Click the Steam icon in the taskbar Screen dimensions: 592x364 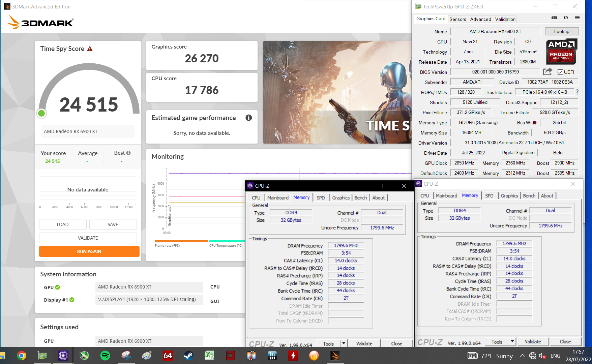188,356
